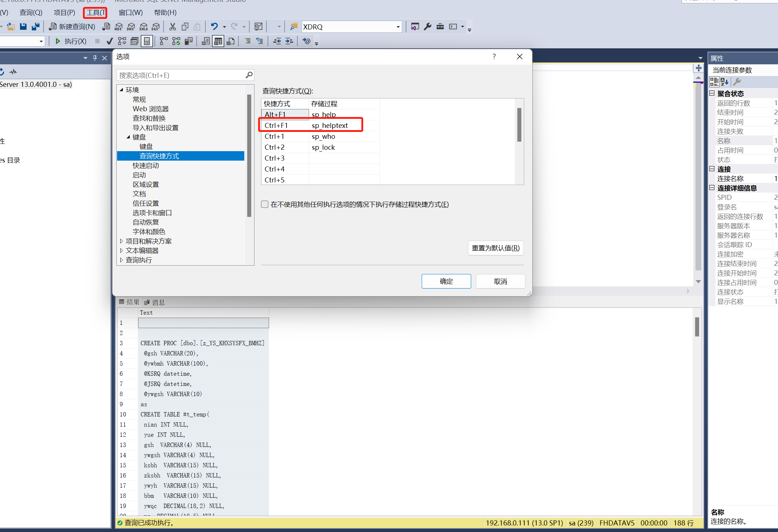Viewport: 778px width, 532px height.
Task: Click 重置为默认值 button
Action: click(496, 248)
